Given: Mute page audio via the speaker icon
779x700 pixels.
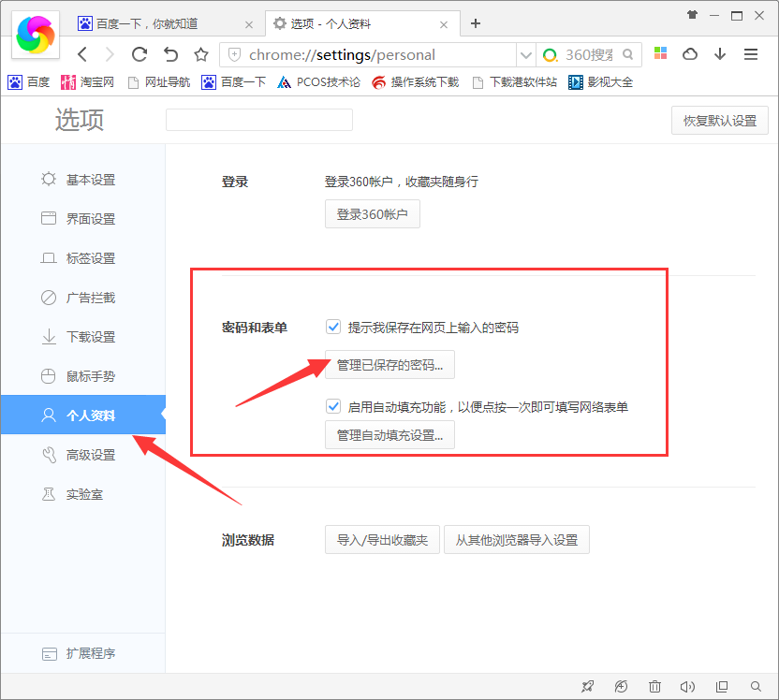Looking at the screenshot, I should click(x=686, y=686).
